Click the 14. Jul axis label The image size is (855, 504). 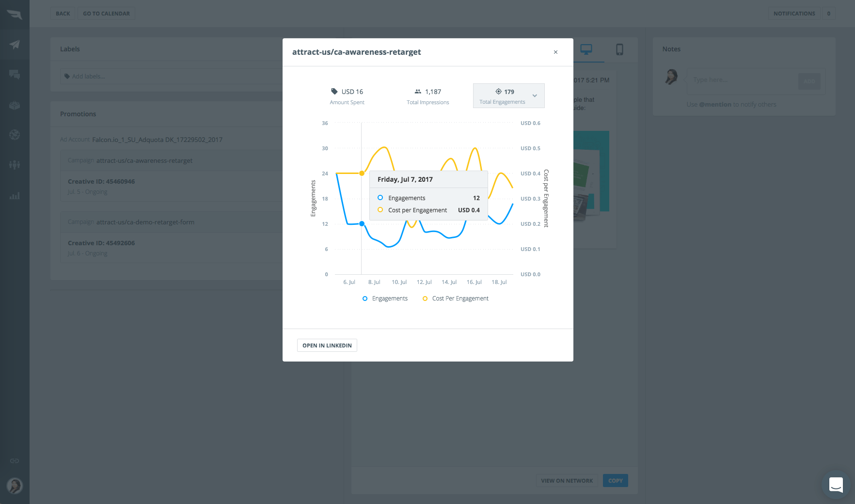pos(449,282)
